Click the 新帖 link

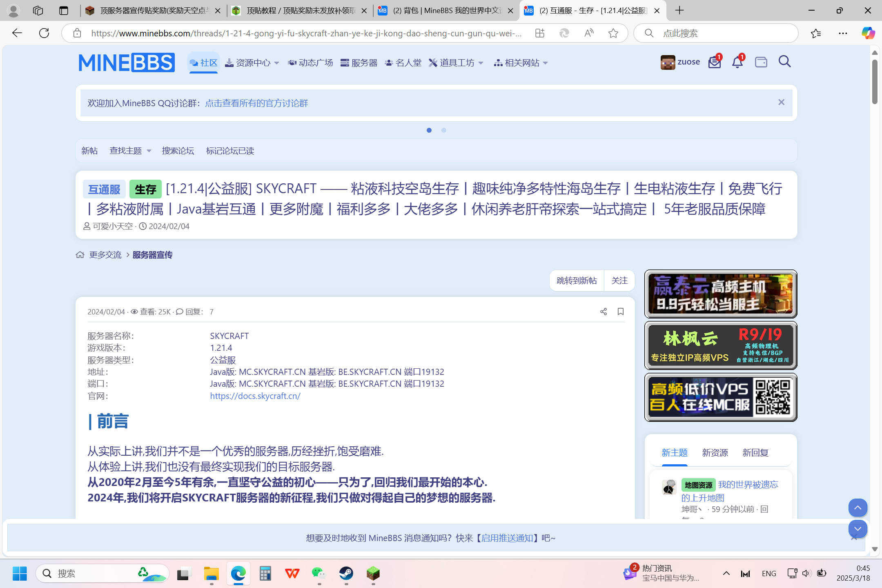point(89,151)
